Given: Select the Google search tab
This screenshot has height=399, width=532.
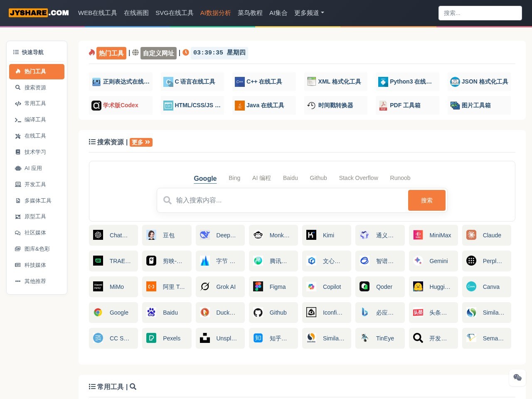Looking at the screenshot, I should [x=205, y=178].
